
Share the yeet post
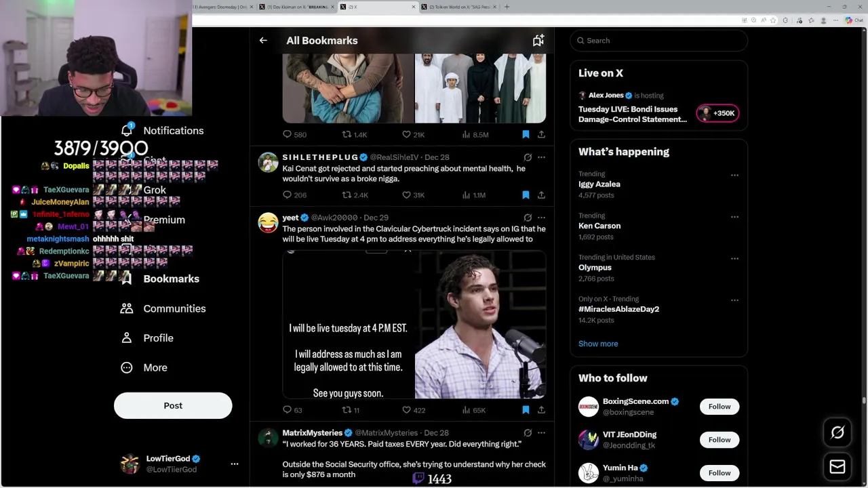(x=541, y=410)
